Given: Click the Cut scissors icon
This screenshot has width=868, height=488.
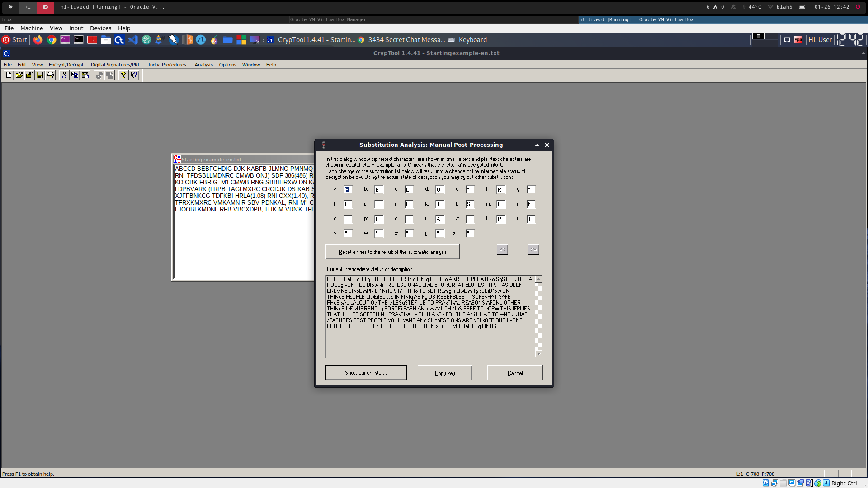Looking at the screenshot, I should 64,75.
